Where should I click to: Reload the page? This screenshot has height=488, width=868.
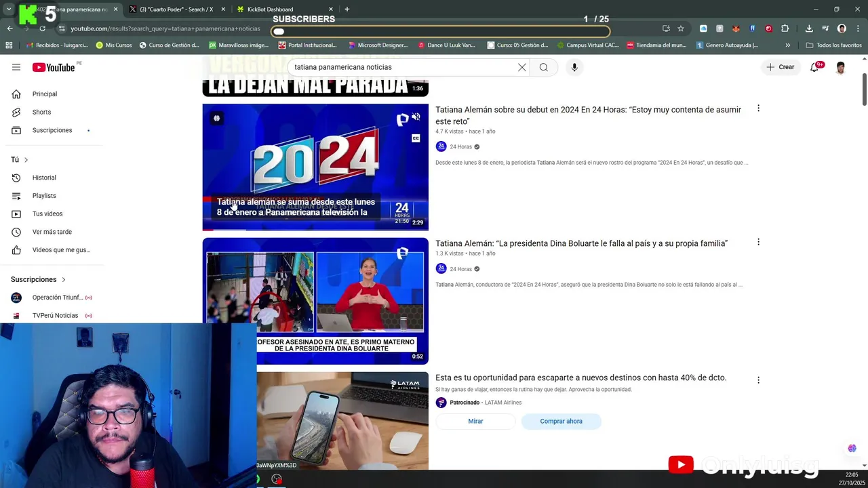click(42, 28)
